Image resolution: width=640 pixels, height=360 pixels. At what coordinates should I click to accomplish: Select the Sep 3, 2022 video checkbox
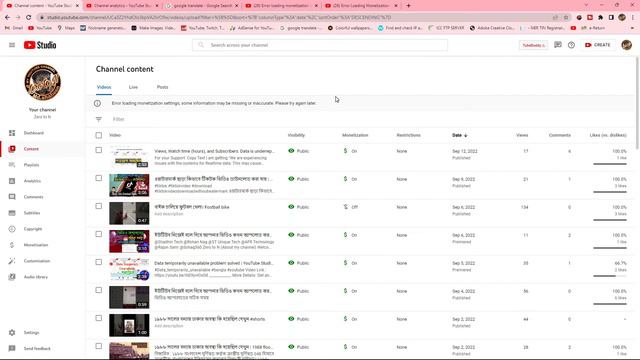pos(99,318)
